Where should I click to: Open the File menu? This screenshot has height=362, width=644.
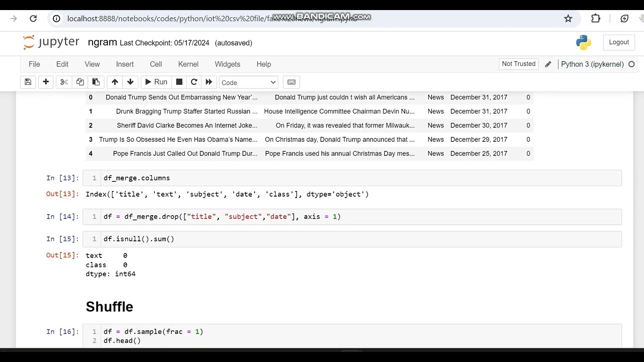34,64
